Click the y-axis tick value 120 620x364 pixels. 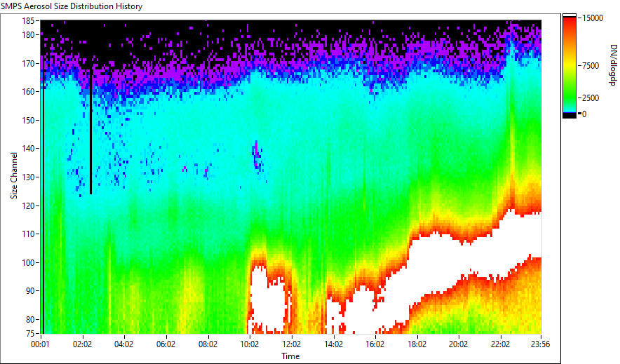pyautogui.click(x=28, y=206)
